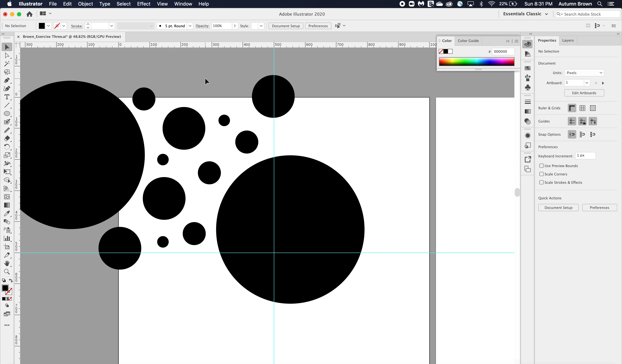This screenshot has width=622, height=364.
Task: Select the Selection tool arrow
Action: tap(7, 47)
